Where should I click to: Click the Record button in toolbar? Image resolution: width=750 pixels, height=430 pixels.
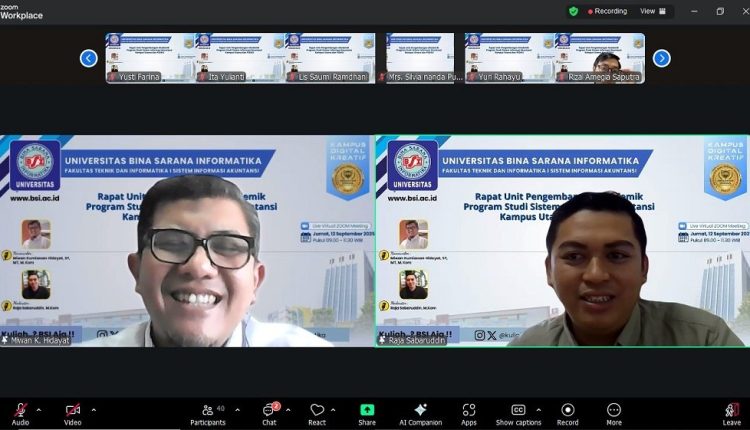568,414
